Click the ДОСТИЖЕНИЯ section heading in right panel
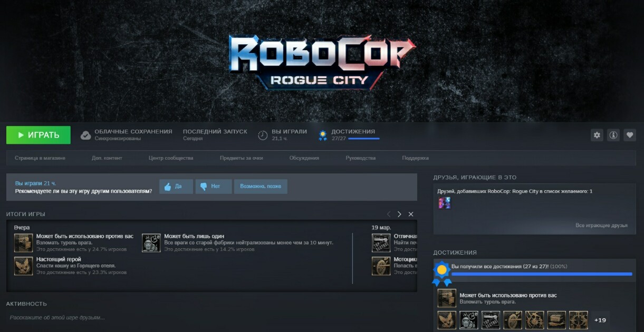This screenshot has height=332, width=644. coord(455,252)
